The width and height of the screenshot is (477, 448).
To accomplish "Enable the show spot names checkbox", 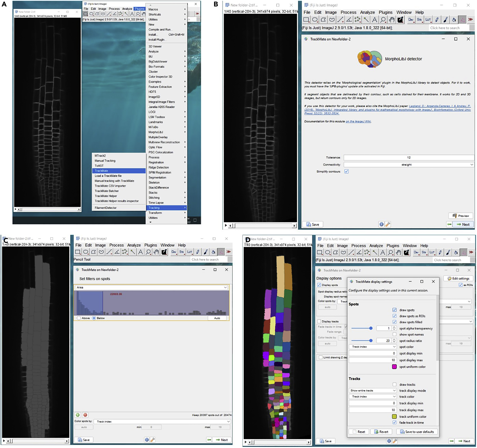I will coord(394,334).
